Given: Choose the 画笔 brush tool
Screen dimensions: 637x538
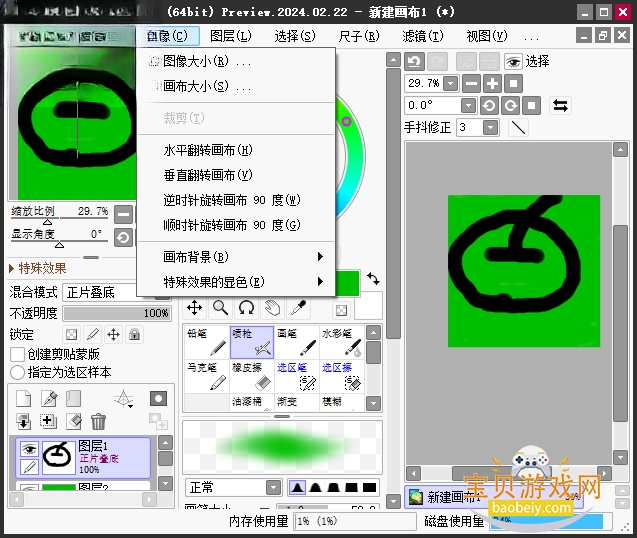Looking at the screenshot, I should pos(297,342).
